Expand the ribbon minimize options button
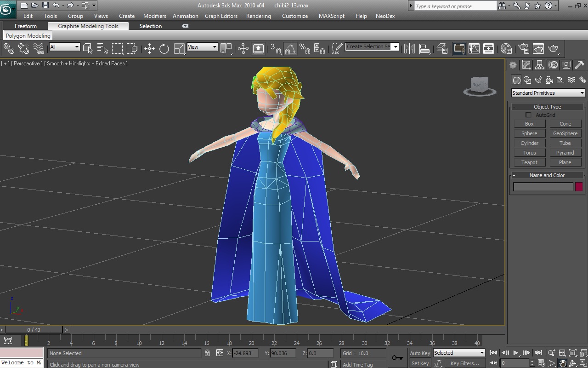 pos(185,26)
